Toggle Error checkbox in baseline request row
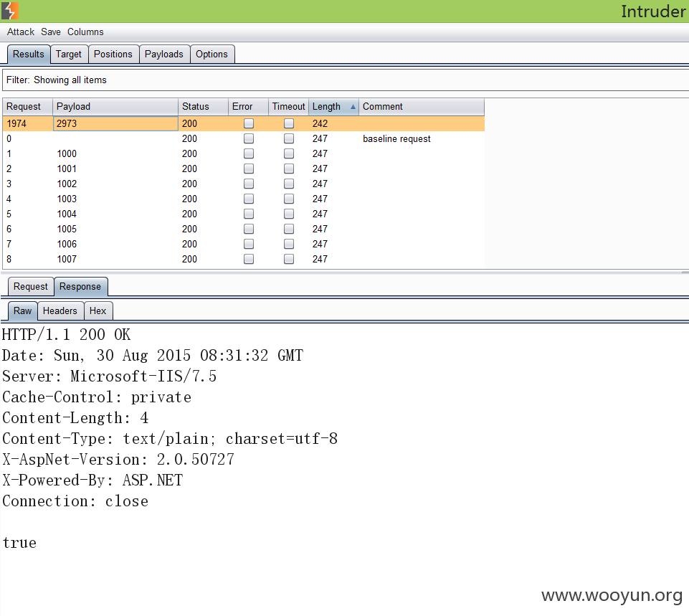The image size is (689, 616). coord(249,138)
